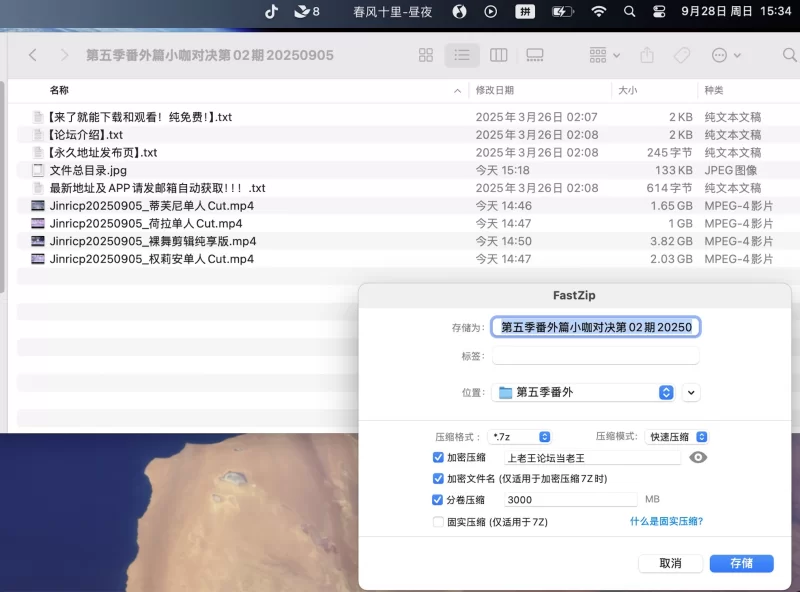800x592 pixels.
Task: Switch Finder to column view
Action: [498, 55]
